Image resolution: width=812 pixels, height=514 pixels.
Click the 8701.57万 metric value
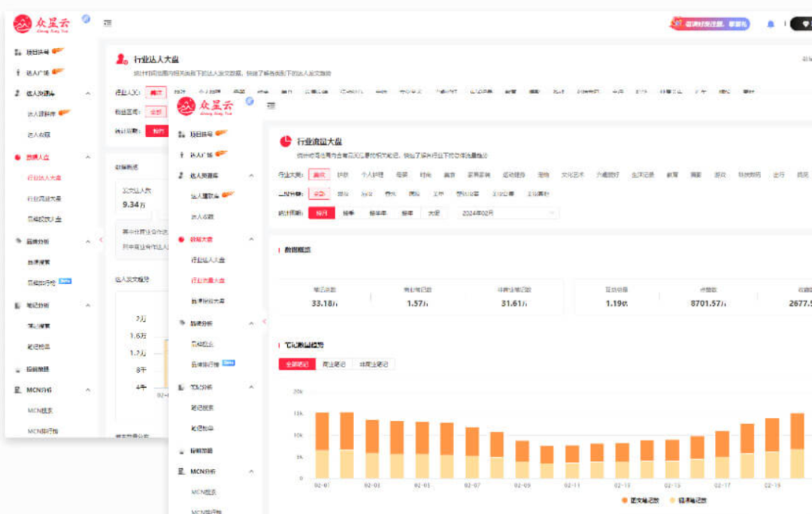click(708, 304)
